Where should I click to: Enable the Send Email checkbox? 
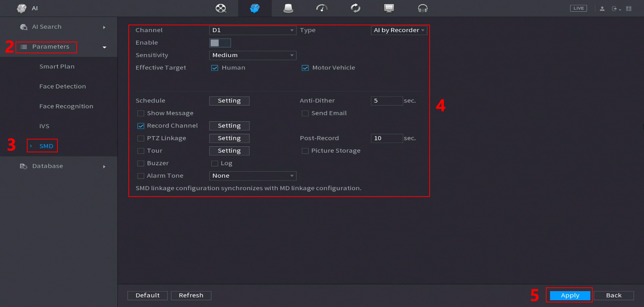click(x=305, y=113)
